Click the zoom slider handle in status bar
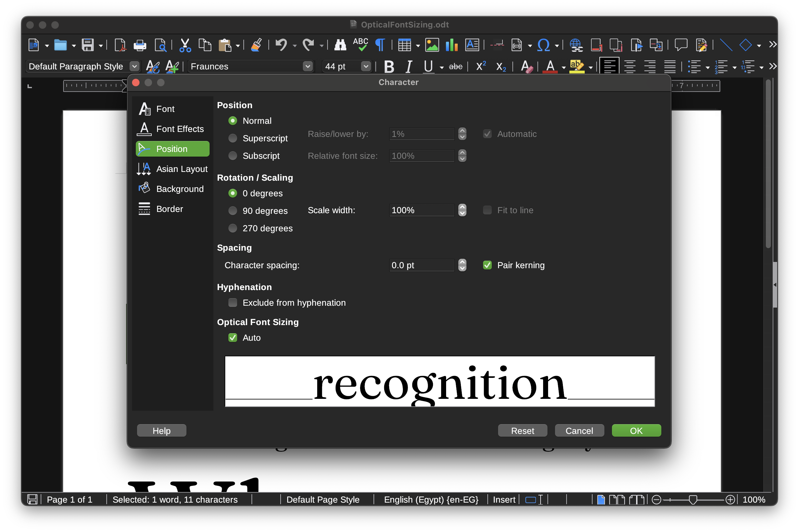The image size is (799, 532). [693, 499]
